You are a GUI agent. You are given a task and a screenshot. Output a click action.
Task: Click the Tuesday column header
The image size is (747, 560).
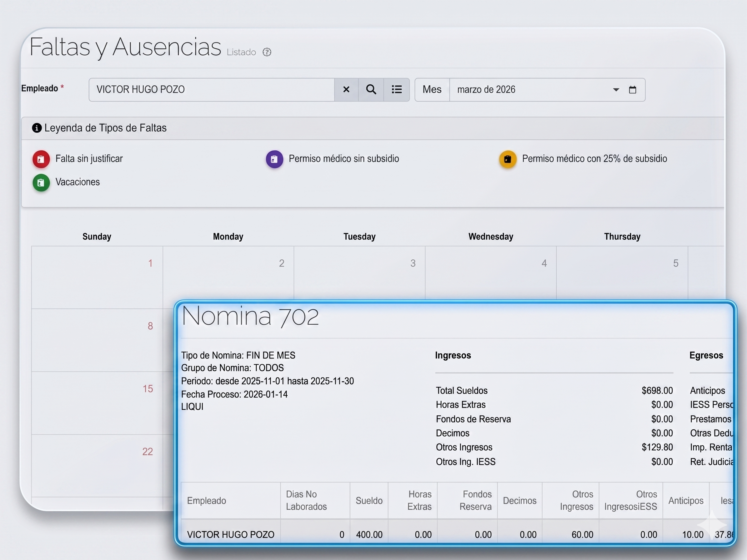click(359, 237)
